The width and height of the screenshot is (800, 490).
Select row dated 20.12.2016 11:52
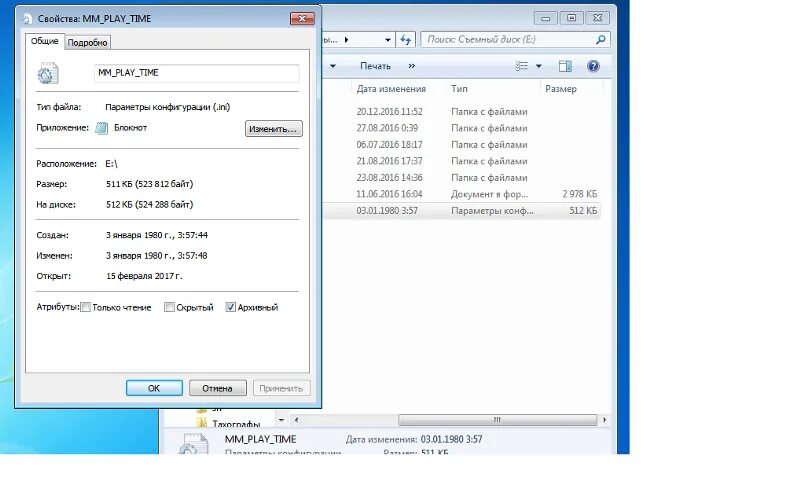click(462, 111)
